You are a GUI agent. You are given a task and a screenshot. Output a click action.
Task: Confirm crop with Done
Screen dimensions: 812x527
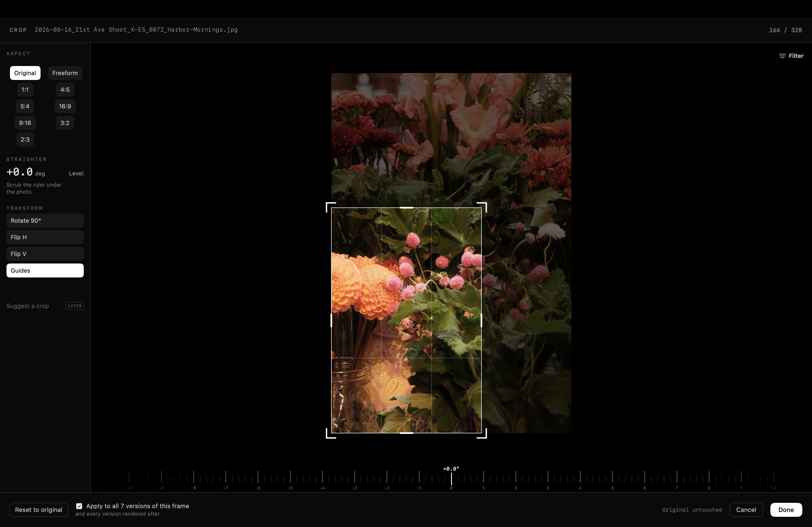tap(786, 510)
